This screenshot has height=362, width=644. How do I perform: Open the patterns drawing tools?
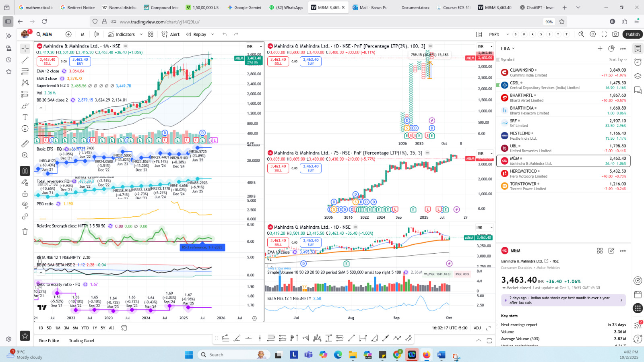[x=25, y=83]
